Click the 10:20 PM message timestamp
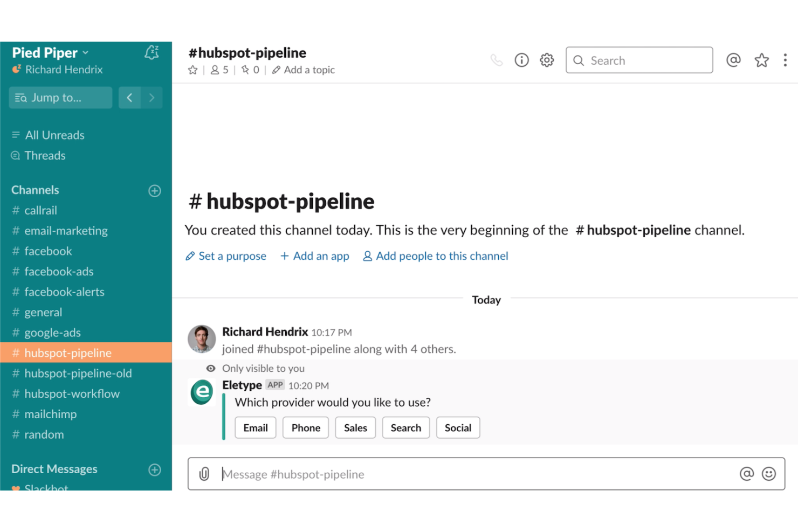 pyautogui.click(x=308, y=386)
